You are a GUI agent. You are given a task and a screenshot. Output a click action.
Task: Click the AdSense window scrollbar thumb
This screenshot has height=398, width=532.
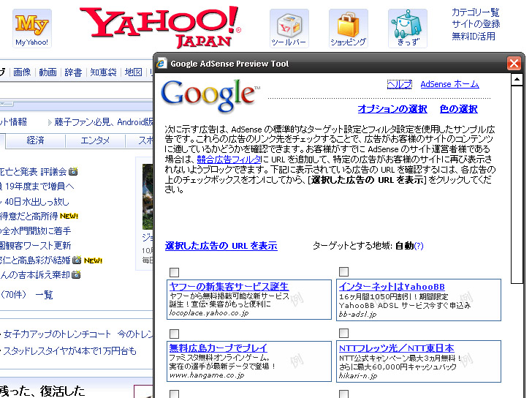[517, 184]
